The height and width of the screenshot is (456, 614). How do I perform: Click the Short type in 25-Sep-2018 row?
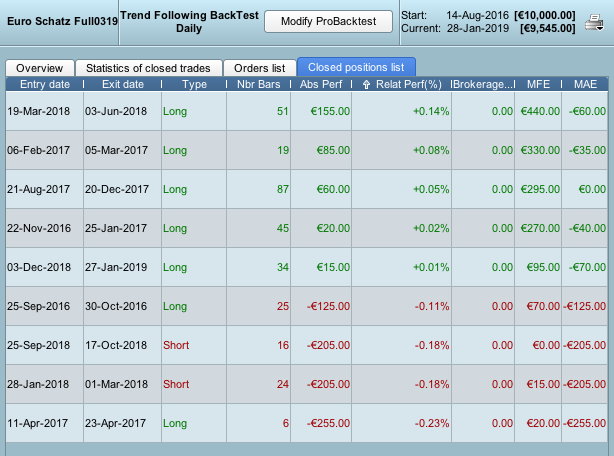(x=176, y=345)
